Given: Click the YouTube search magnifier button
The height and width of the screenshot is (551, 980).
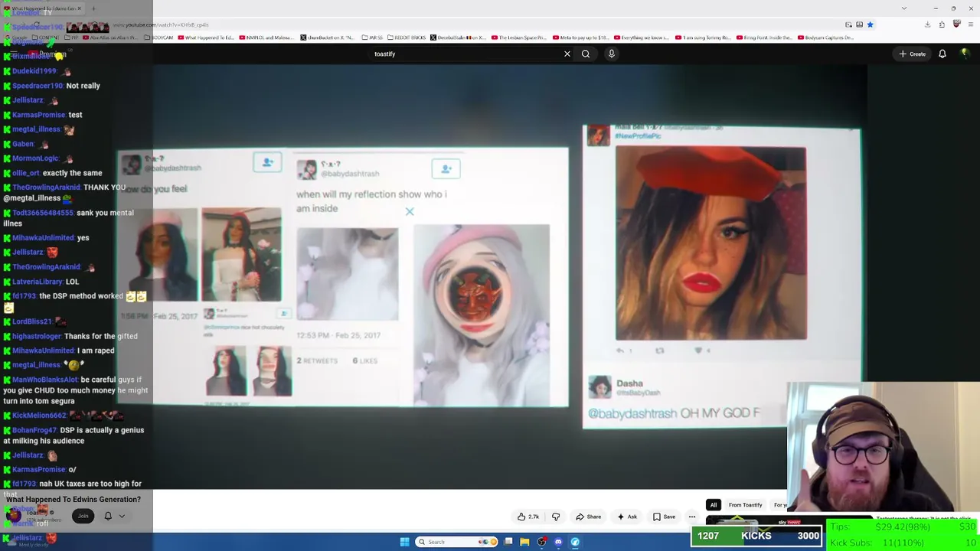Looking at the screenshot, I should pyautogui.click(x=586, y=54).
